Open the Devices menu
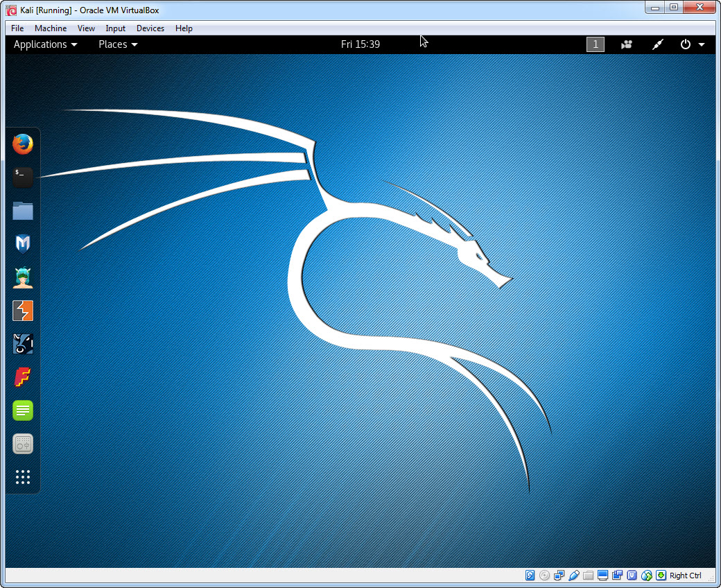The image size is (721, 588). pos(150,28)
